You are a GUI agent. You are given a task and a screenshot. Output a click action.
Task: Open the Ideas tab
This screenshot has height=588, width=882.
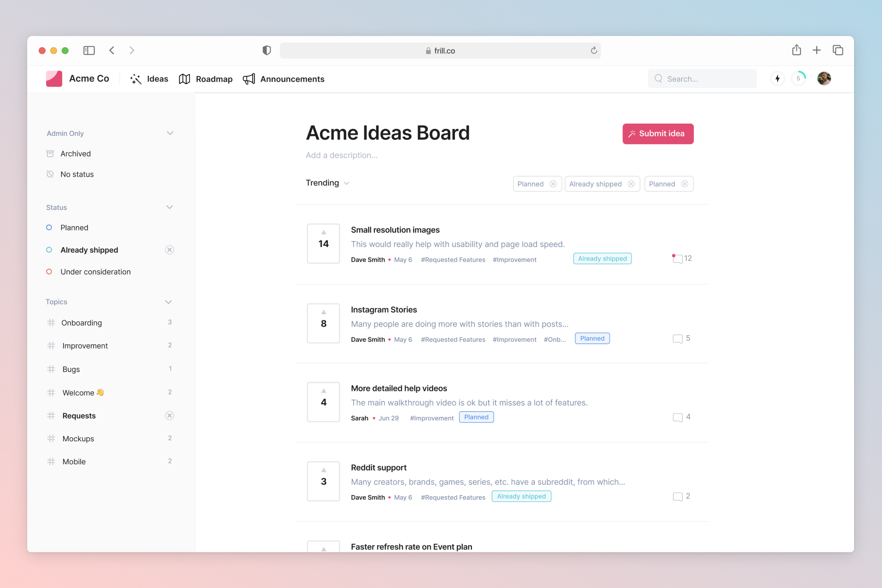(149, 79)
